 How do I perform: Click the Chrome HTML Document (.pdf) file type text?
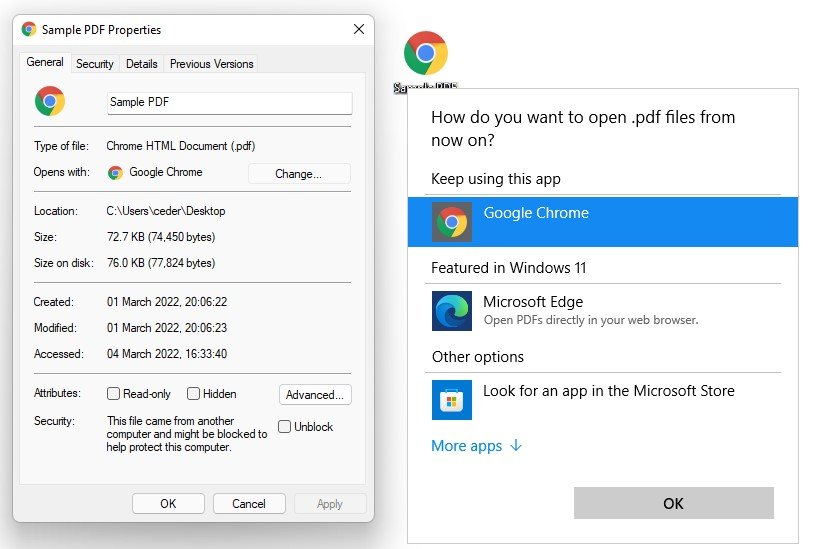pyautogui.click(x=181, y=146)
